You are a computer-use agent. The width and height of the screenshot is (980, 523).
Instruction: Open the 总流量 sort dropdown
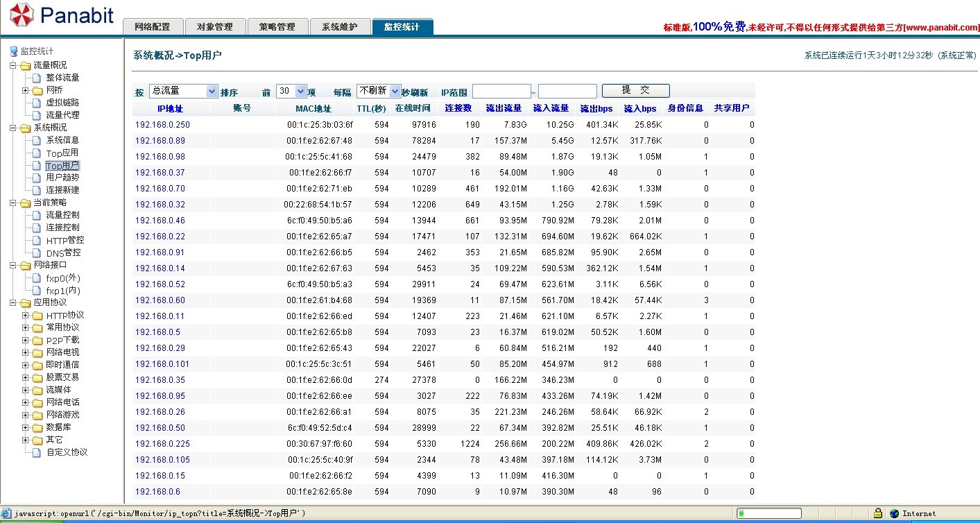pos(183,91)
